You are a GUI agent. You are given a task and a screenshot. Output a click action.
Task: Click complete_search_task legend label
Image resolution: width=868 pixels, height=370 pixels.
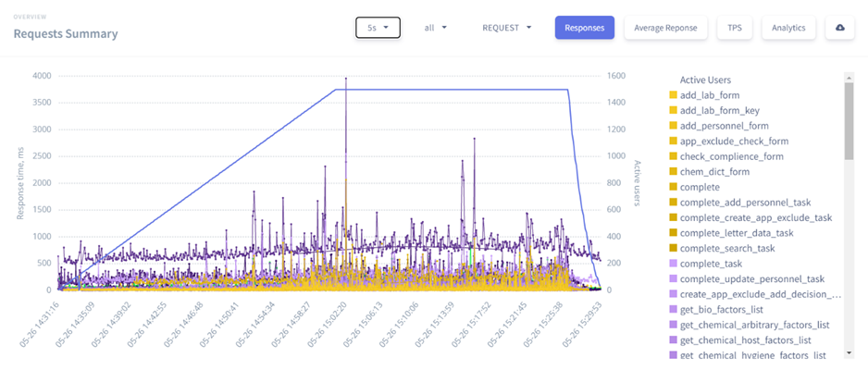click(x=727, y=249)
